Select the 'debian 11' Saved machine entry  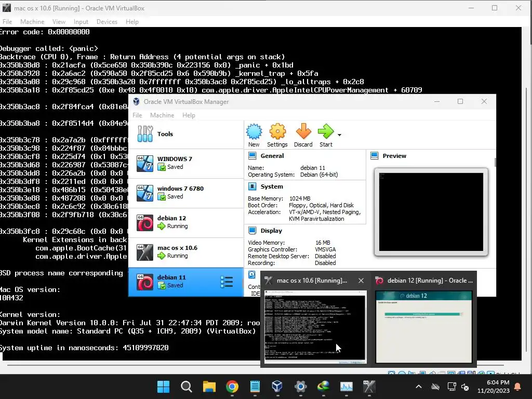(x=186, y=282)
